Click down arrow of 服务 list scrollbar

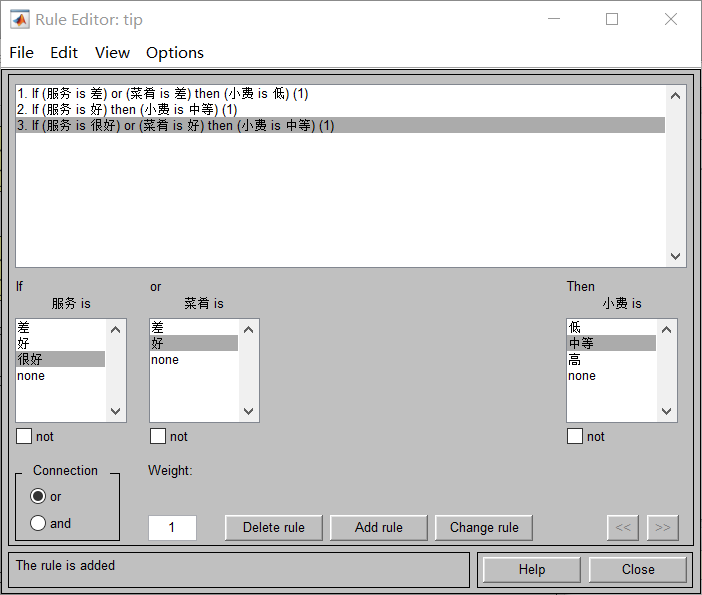pos(116,411)
